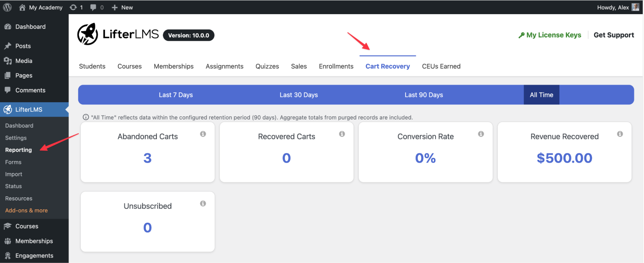Click the Abandoned Carts count 3
644x263 pixels.
[x=148, y=158]
